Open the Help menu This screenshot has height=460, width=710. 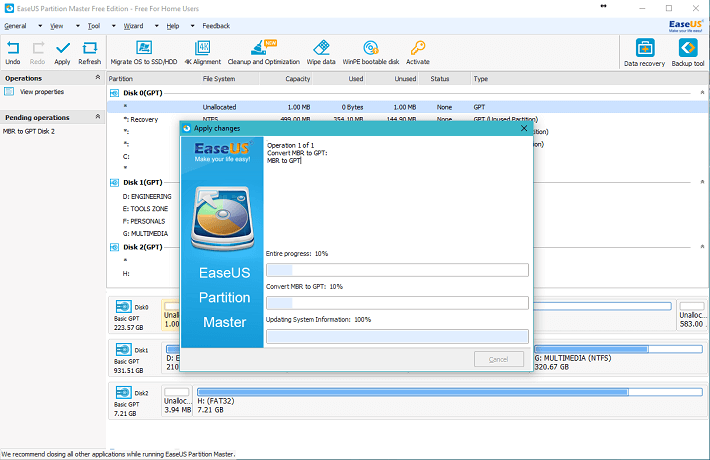click(x=173, y=26)
